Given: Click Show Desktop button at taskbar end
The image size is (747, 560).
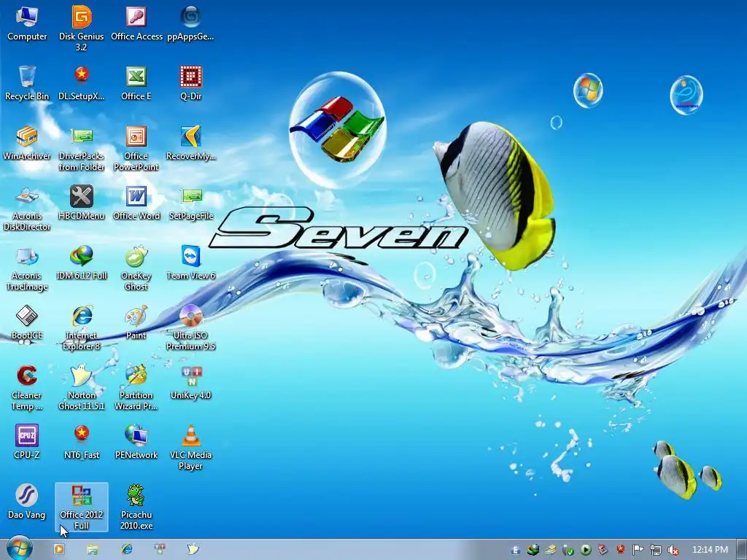Looking at the screenshot, I should point(742,550).
